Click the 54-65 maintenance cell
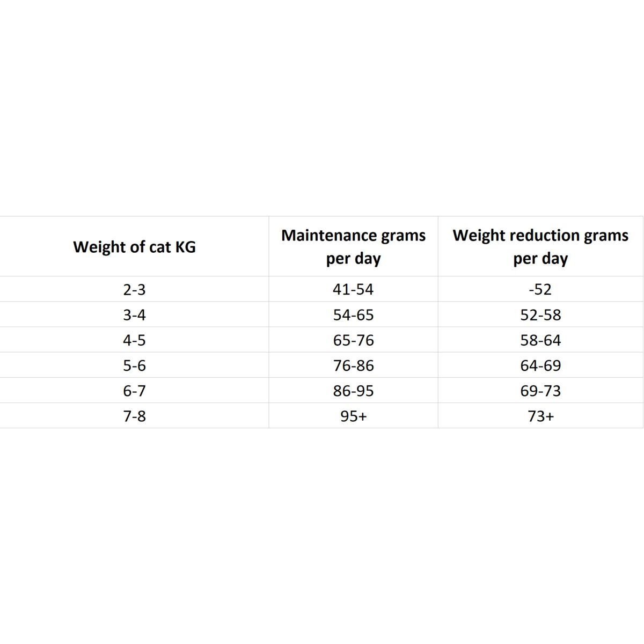Screen dimensions: 644x644 point(353,315)
